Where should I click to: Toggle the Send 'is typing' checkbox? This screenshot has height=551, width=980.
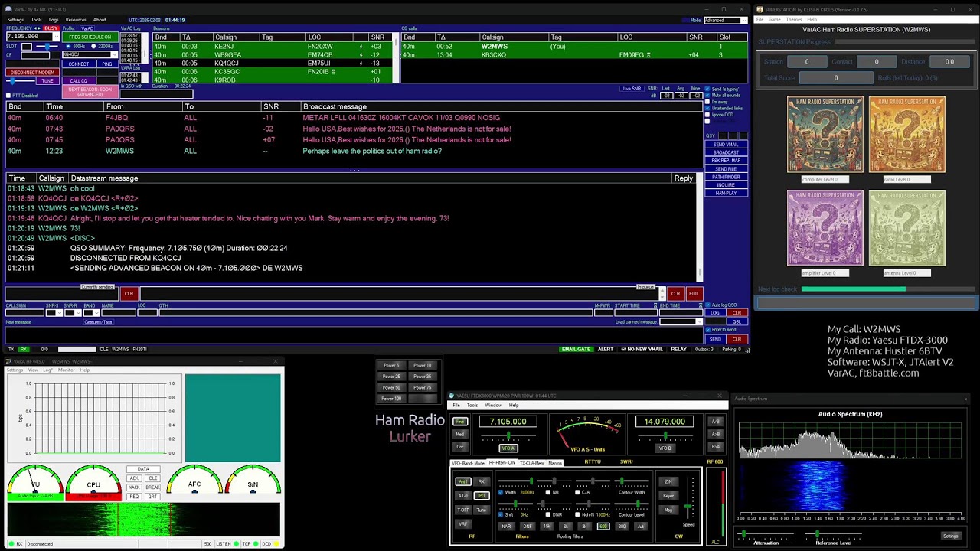tap(707, 89)
